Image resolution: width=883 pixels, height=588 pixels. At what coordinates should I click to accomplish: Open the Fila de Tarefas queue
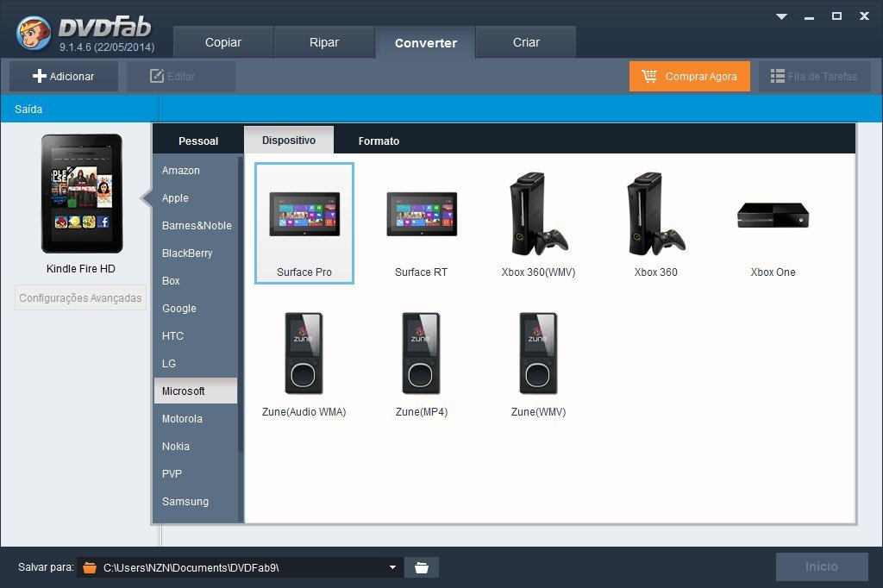tap(814, 76)
